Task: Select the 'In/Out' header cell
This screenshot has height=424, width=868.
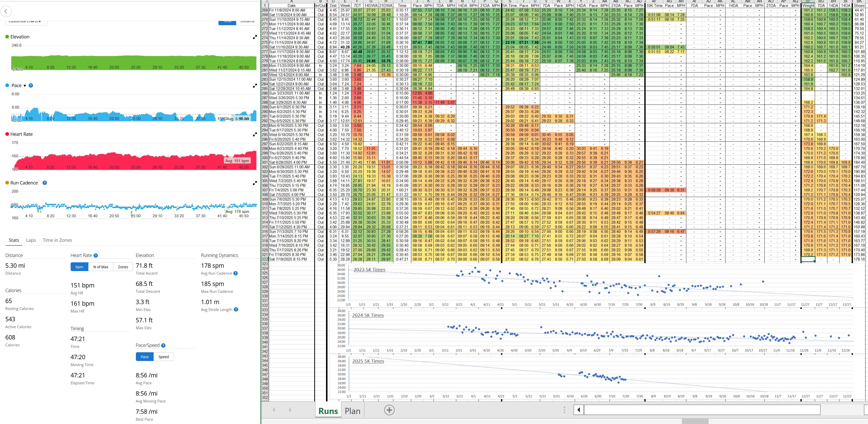Action: tap(320, 6)
